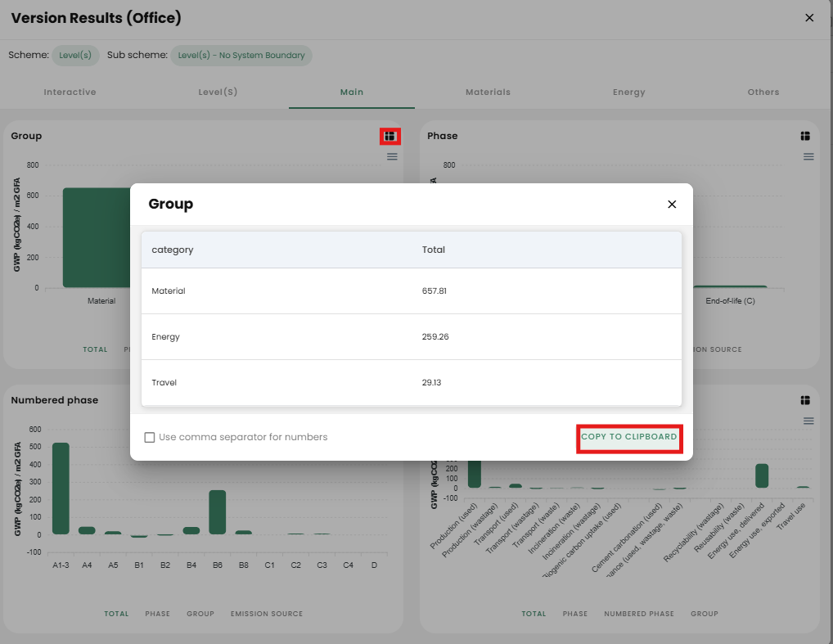833x644 pixels.
Task: Switch to the Materials tab
Action: click(x=488, y=92)
